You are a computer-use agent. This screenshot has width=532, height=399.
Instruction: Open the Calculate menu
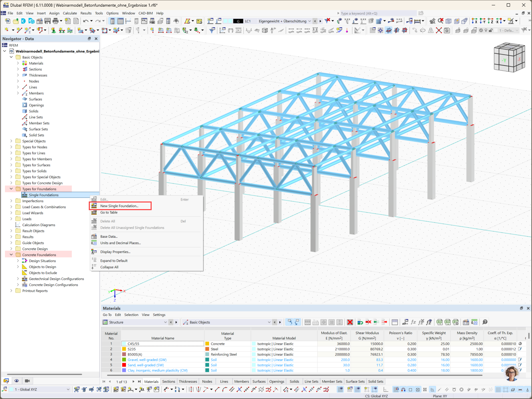tap(70, 13)
